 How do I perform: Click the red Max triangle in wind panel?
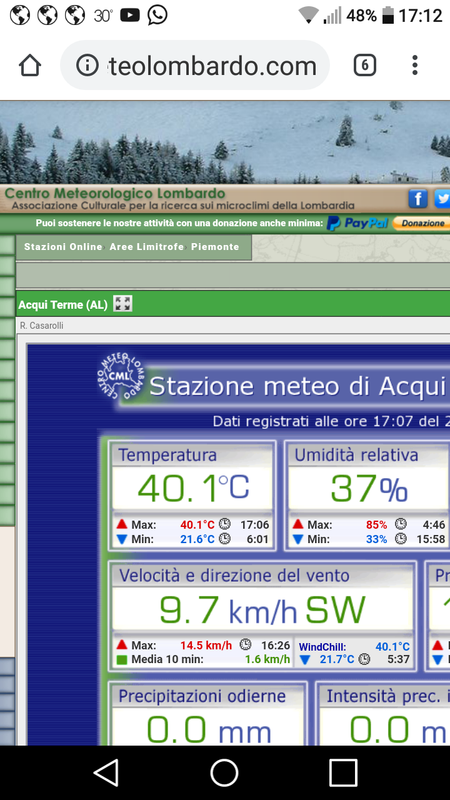coord(121,644)
